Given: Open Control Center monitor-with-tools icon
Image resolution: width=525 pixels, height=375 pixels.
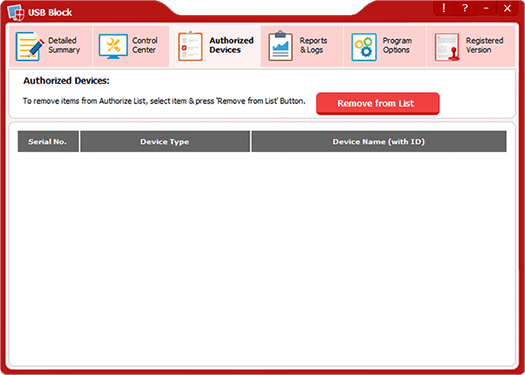Looking at the screenshot, I should coord(113,46).
